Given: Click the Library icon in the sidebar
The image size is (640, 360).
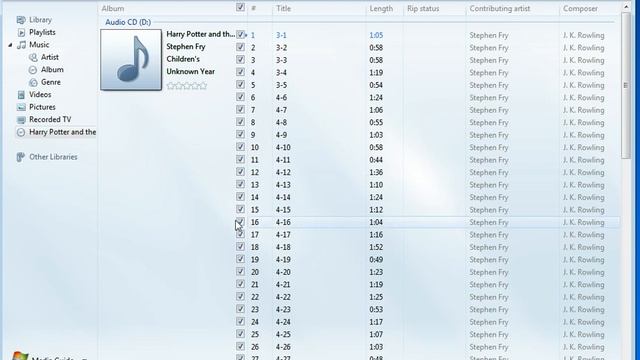Looking at the screenshot, I should 21,20.
